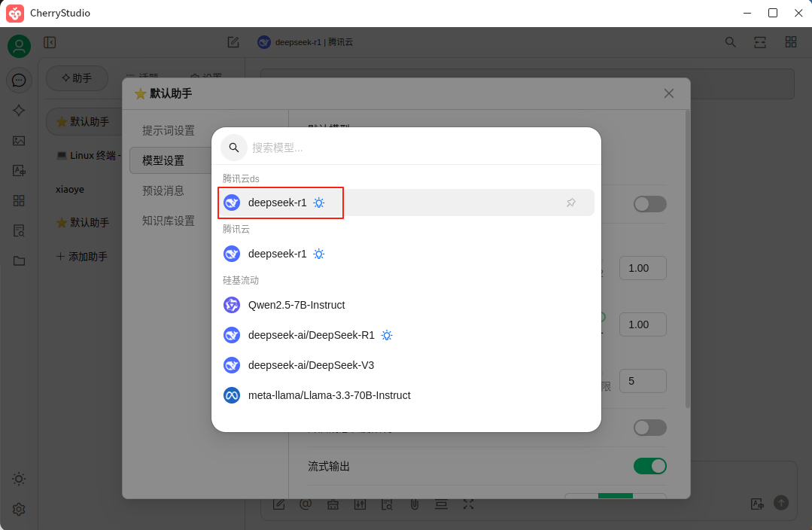This screenshot has height=530, width=812.
Task: Open the translate sidebar icon
Action: [19, 171]
